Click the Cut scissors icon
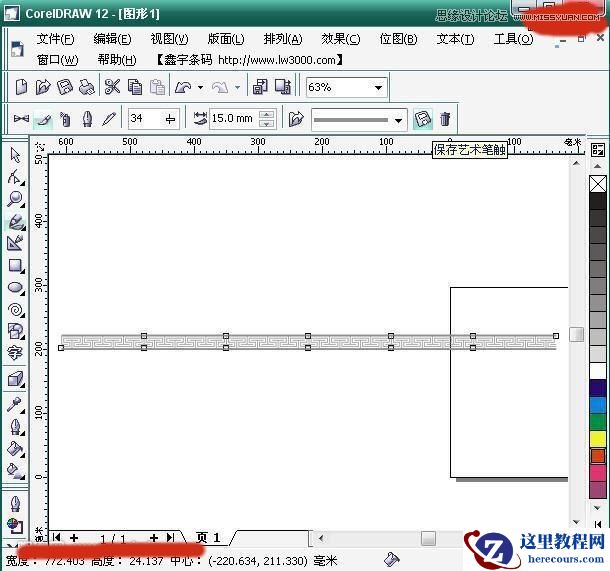The height and width of the screenshot is (571, 610). tap(112, 87)
